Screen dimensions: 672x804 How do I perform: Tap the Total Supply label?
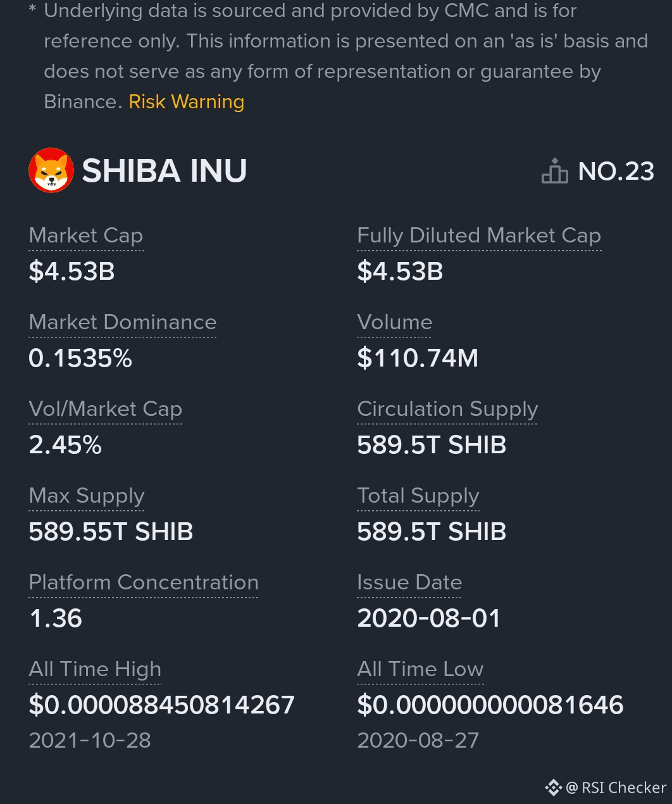click(x=418, y=496)
